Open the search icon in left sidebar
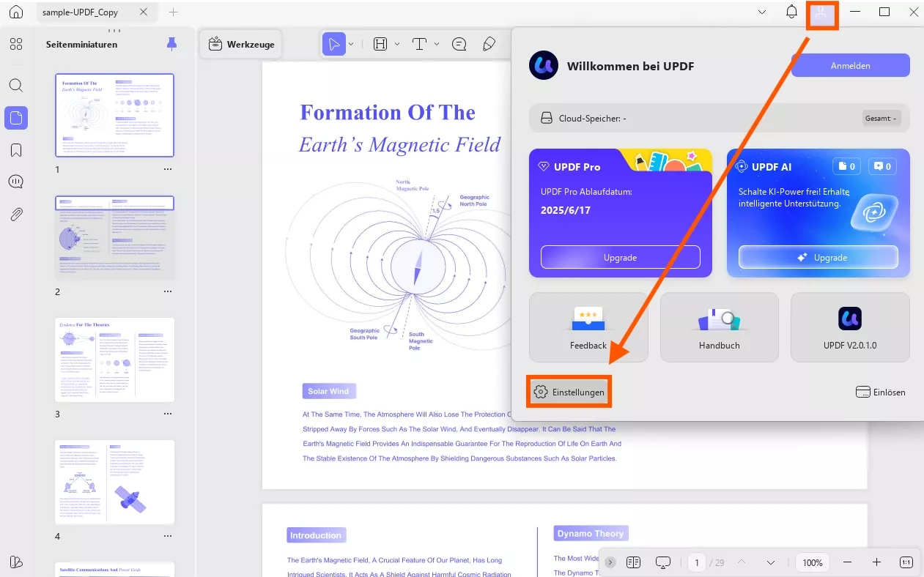924x577 pixels. (16, 85)
